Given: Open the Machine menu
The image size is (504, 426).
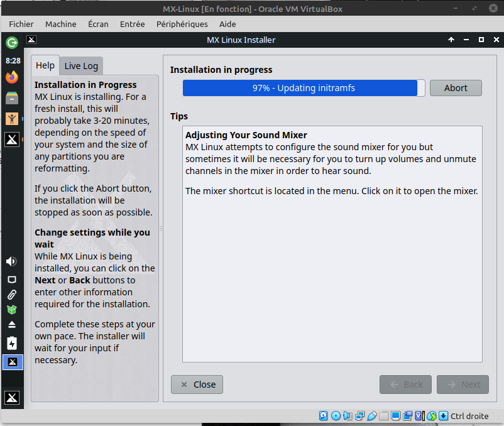Looking at the screenshot, I should (60, 24).
